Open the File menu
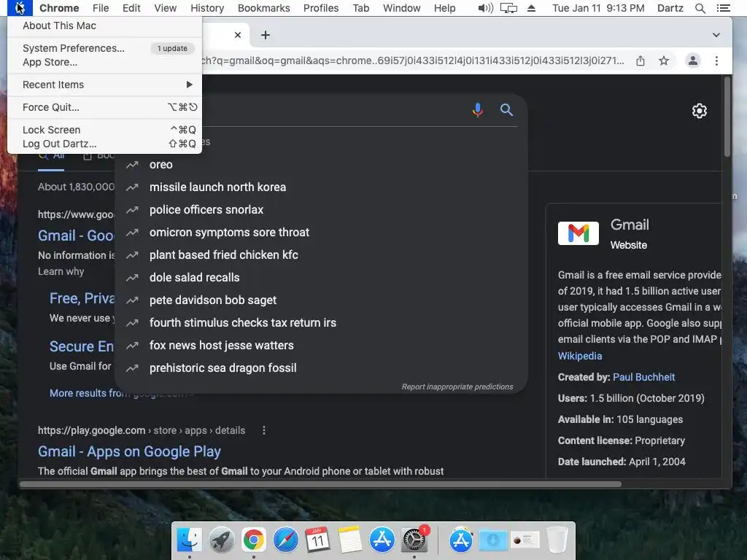This screenshot has width=747, height=560. (101, 8)
